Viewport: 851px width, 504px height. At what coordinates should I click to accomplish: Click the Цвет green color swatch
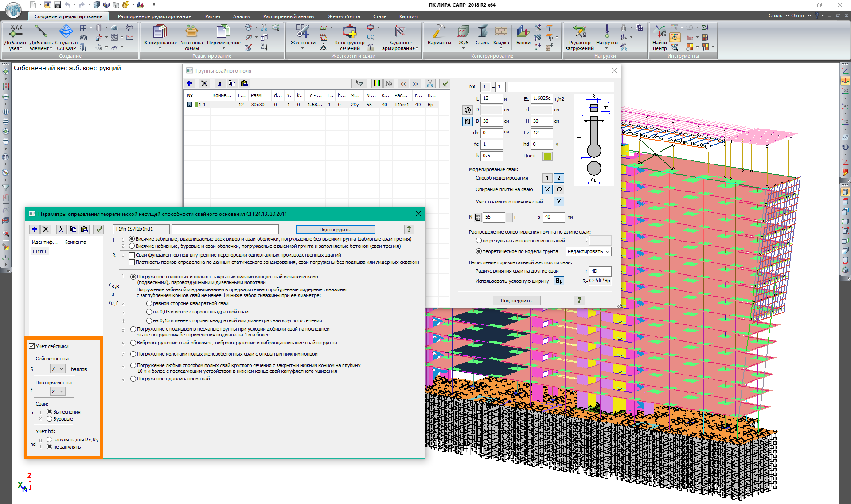click(x=547, y=156)
